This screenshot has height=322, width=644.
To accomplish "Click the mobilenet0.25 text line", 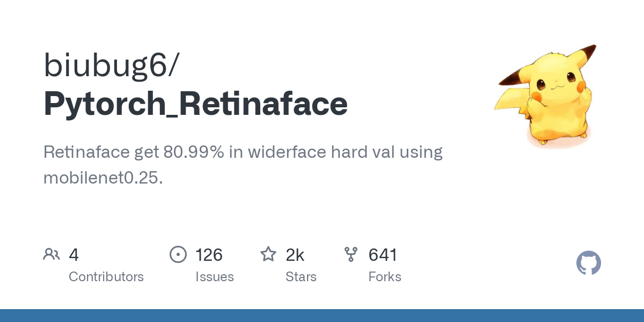I will point(103,178).
